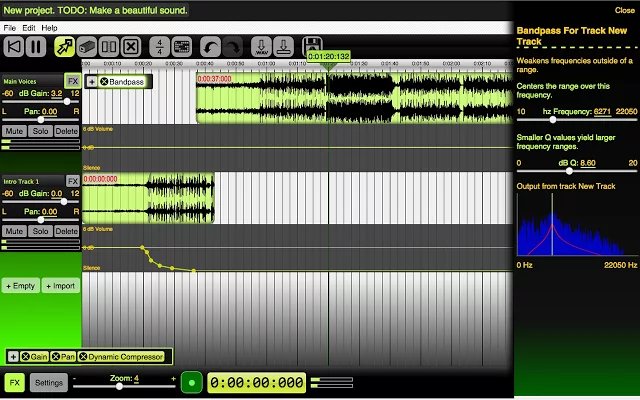The image size is (640, 400).
Task: Click the Intro Track 1 track name
Action: pos(21,181)
